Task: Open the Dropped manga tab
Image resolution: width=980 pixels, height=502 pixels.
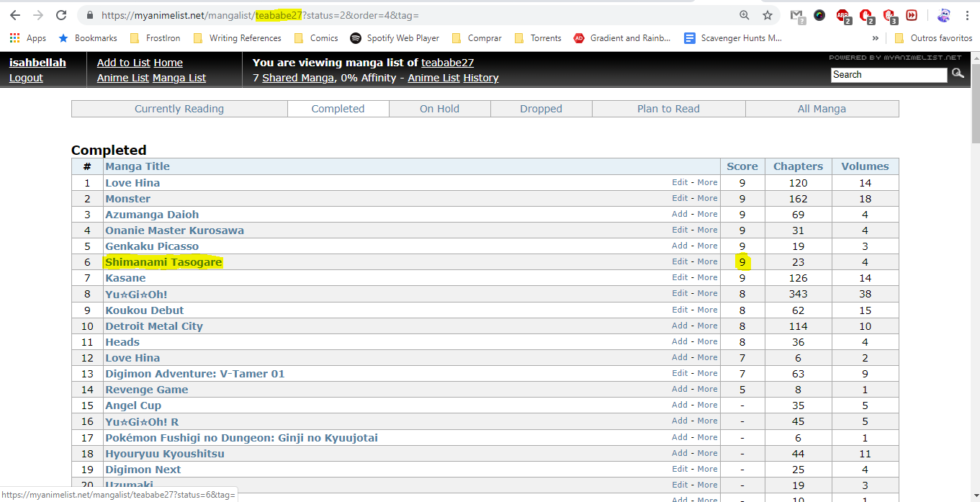Action: coord(541,109)
